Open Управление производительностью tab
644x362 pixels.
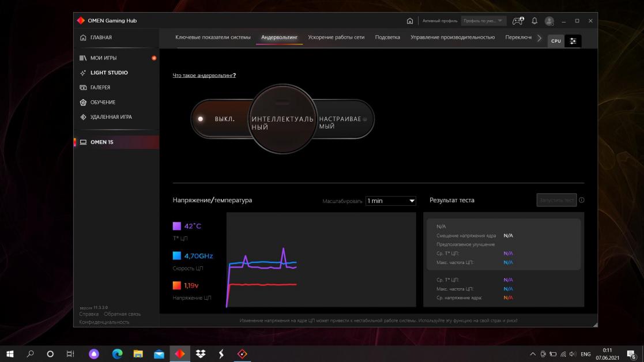coord(453,37)
